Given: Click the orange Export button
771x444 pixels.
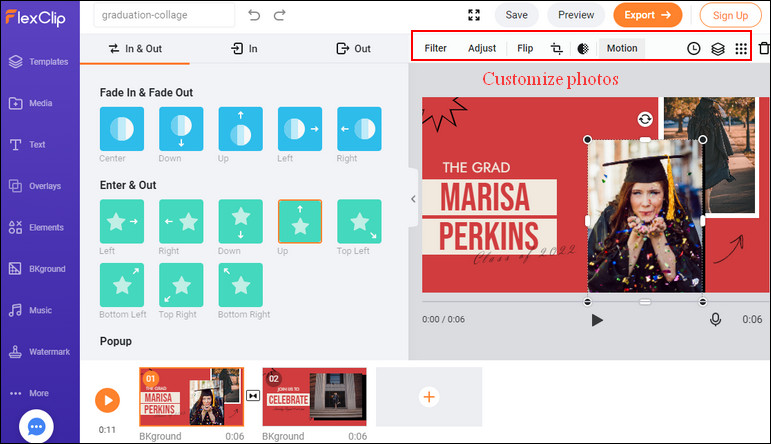Looking at the screenshot, I should [x=648, y=15].
